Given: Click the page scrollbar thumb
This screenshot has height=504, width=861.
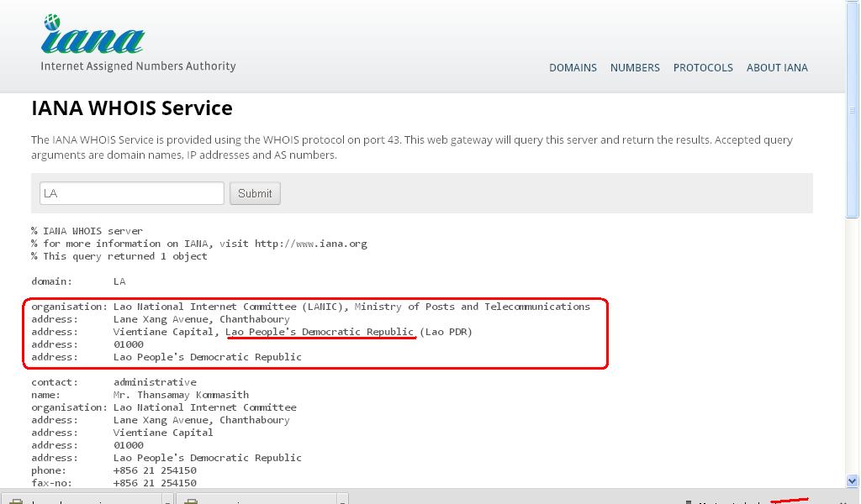Looking at the screenshot, I should tap(853, 110).
